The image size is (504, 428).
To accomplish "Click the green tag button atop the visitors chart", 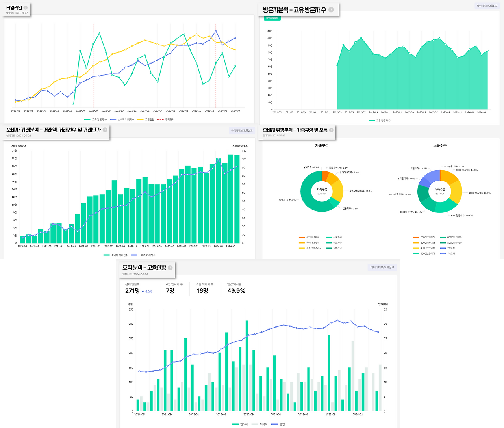I will coord(272,18).
